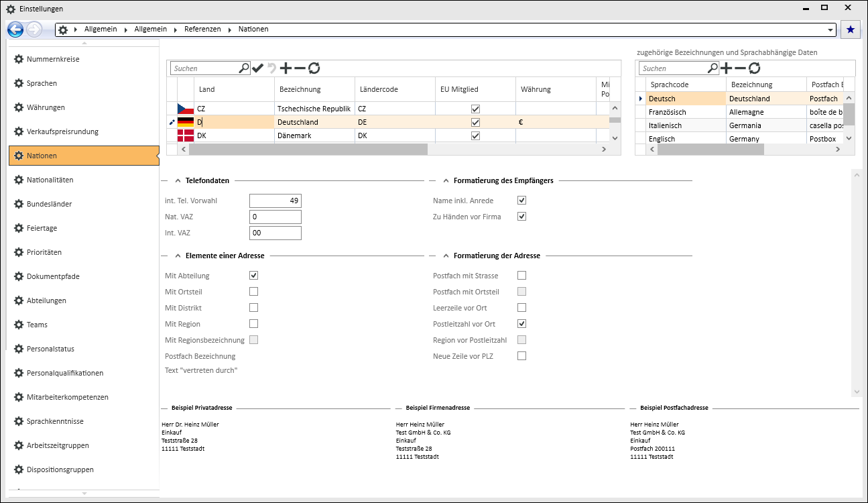This screenshot has width=868, height=503.
Task: Focus the nations Suchen search field
Action: point(204,68)
